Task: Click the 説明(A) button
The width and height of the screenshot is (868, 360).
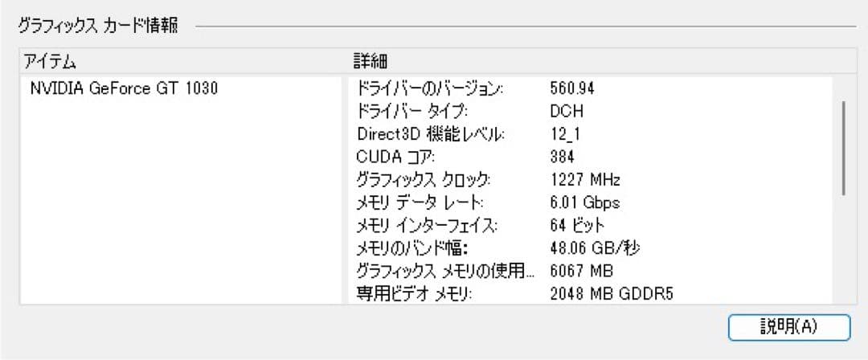Action: coord(789,327)
